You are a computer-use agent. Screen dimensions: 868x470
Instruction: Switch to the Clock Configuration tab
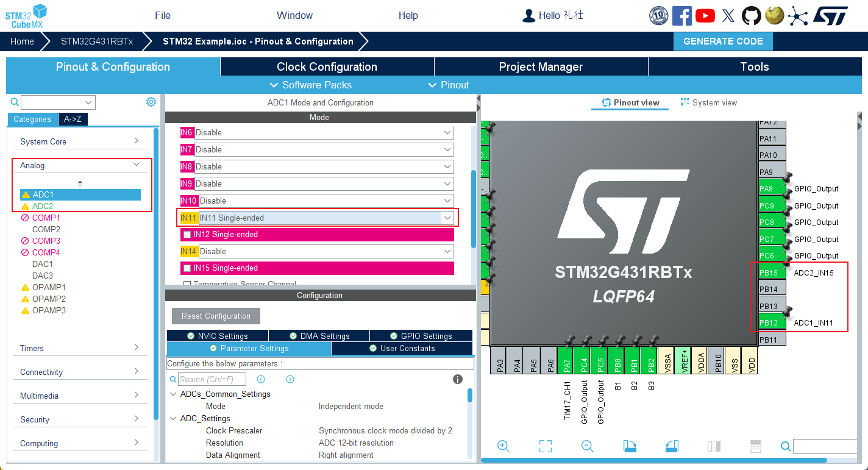point(327,66)
